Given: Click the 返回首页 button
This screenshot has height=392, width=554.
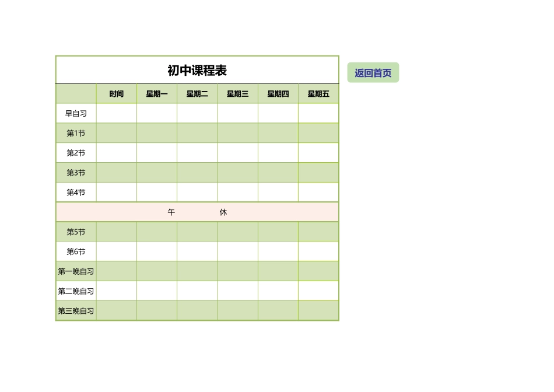Looking at the screenshot, I should pos(373,72).
